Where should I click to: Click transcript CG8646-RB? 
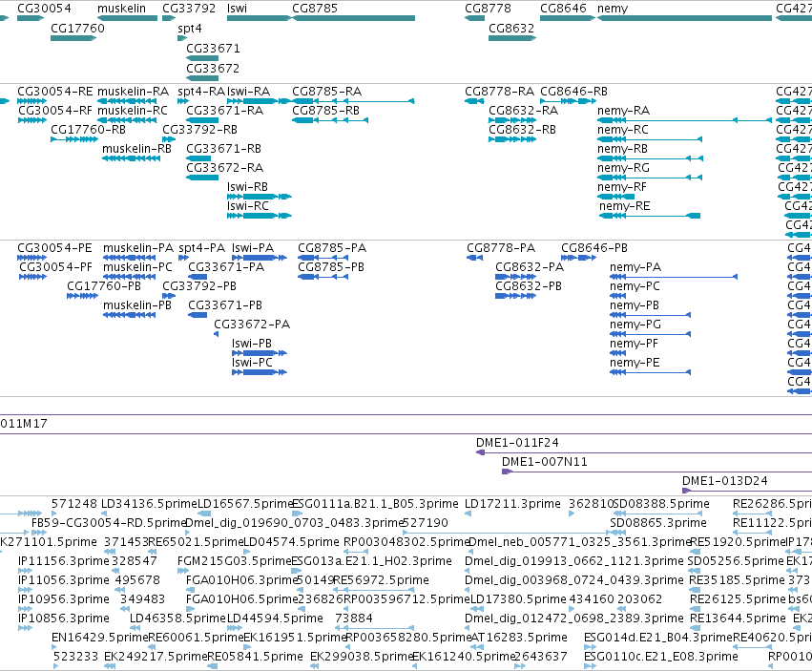[573, 92]
